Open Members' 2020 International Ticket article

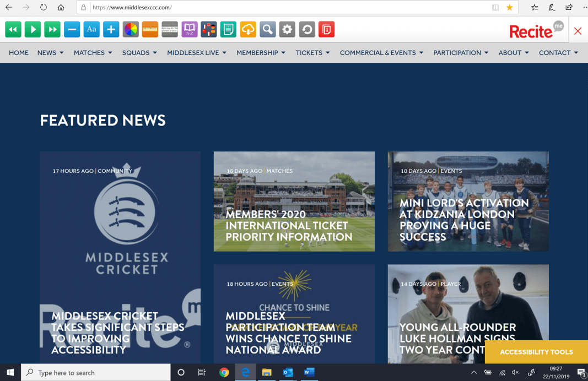tap(294, 202)
